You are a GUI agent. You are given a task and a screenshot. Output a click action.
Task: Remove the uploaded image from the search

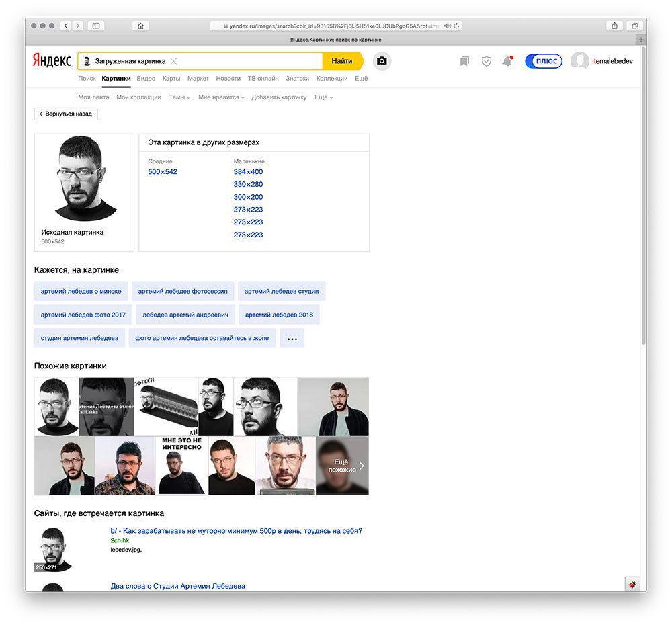click(173, 61)
